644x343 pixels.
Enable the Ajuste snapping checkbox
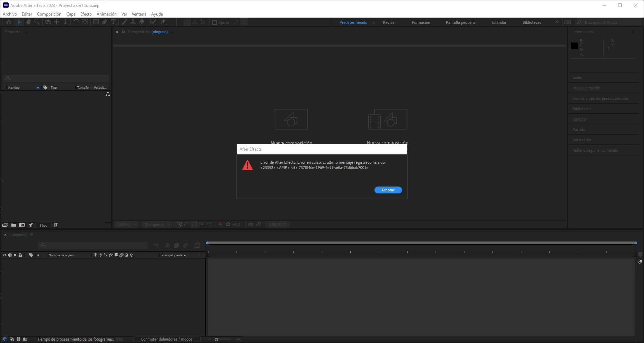coord(215,22)
